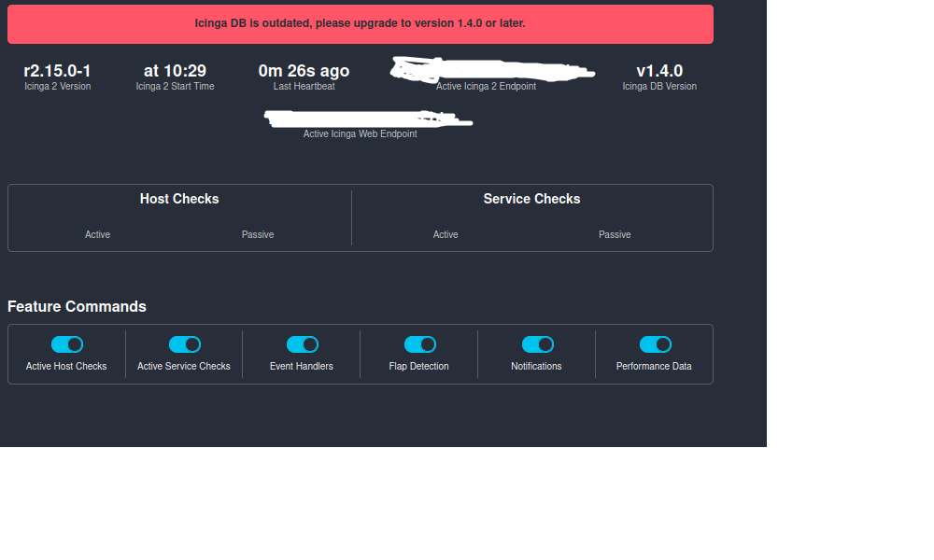
Task: Click Active under Host Checks
Action: 98,234
